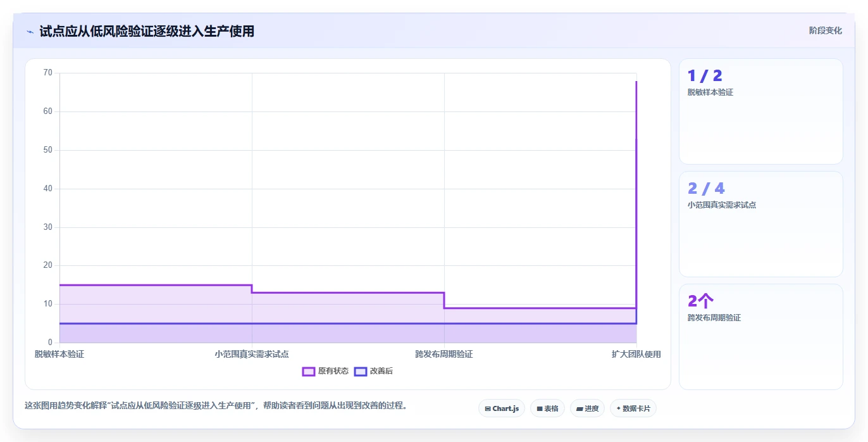The image size is (868, 442).
Task: Click the y-axis value 40
Action: pos(48,189)
